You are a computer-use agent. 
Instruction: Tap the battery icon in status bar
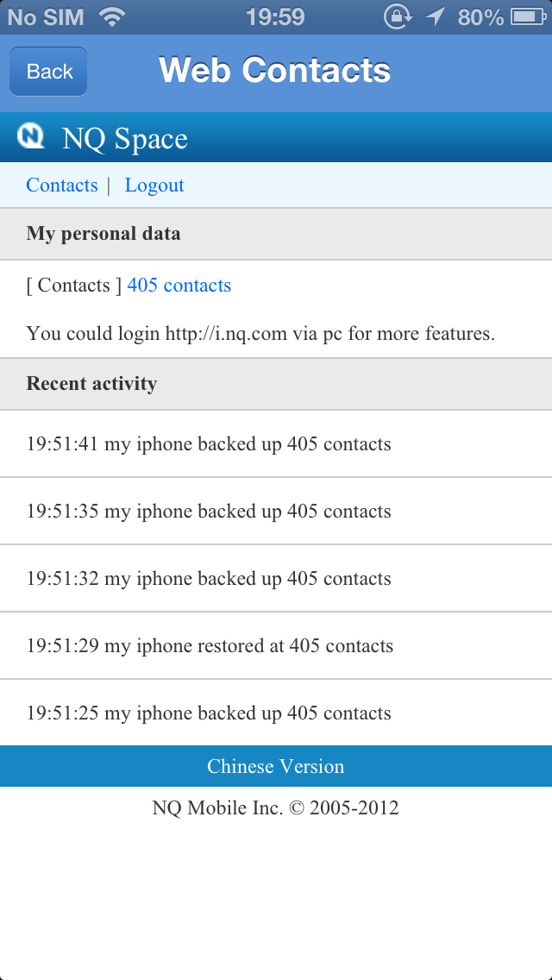[x=529, y=17]
